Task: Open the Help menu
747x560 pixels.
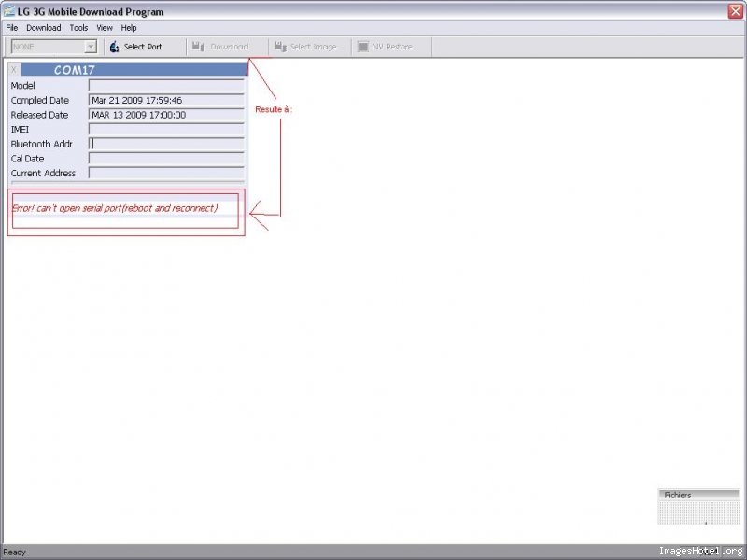Action: 129,28
